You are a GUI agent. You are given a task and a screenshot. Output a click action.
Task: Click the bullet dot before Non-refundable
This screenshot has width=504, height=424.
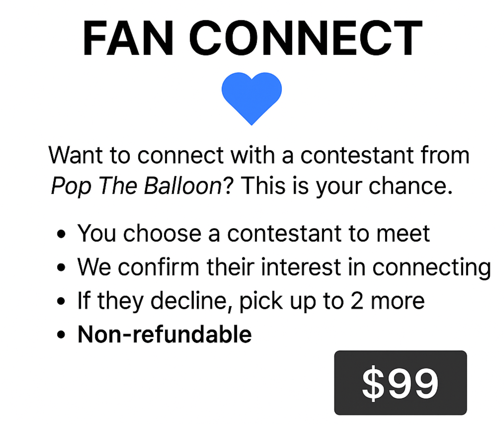click(61, 335)
